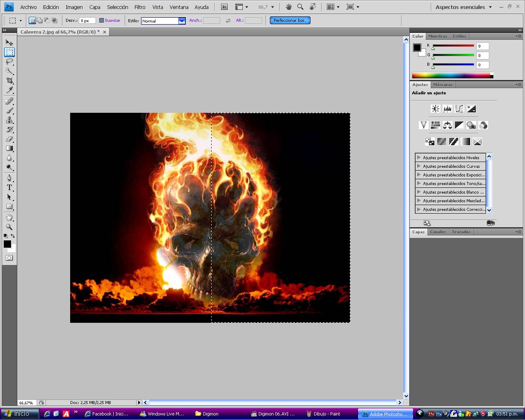Screen dimensions: 525x420
Task: Select the Blur tool
Action: (x=9, y=157)
